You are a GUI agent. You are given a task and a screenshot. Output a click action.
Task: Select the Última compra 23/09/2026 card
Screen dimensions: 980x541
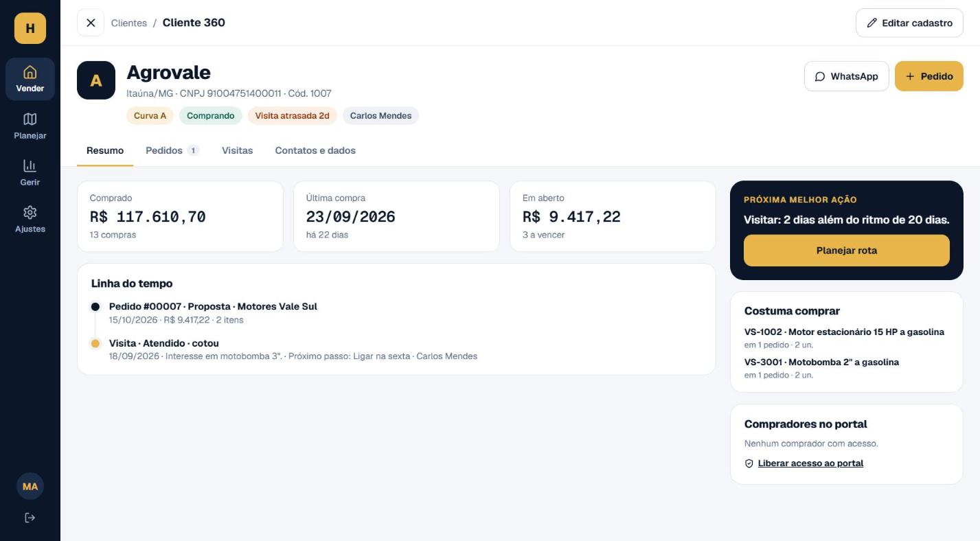tap(396, 216)
